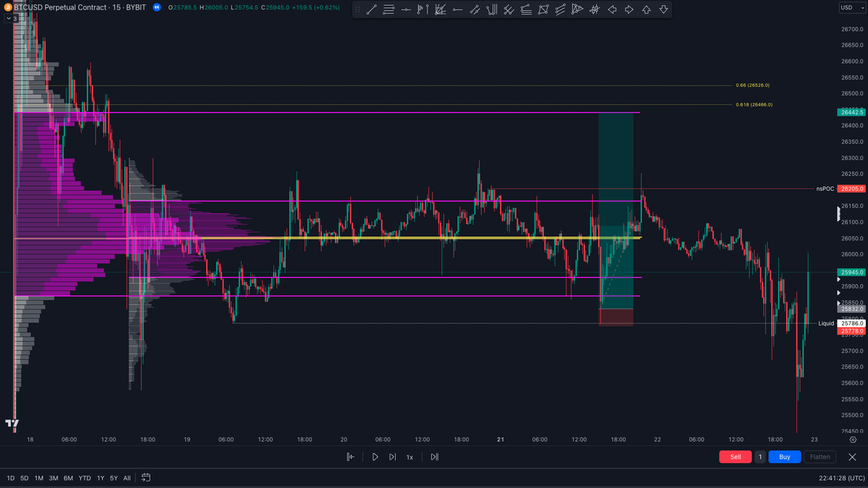The width and height of the screenshot is (868, 488).
Task: Click the Liquid line label near 25786.0
Action: 826,323
